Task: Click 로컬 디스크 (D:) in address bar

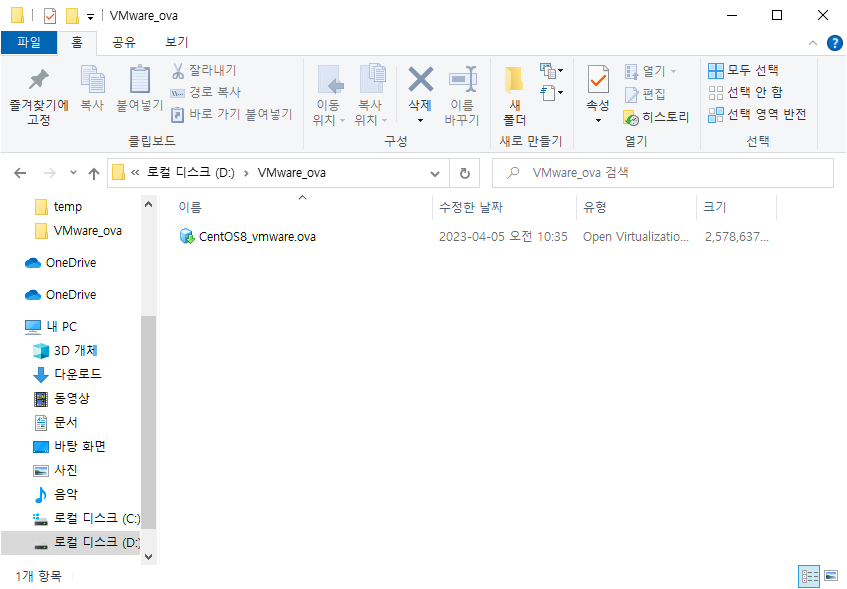Action: click(x=191, y=173)
